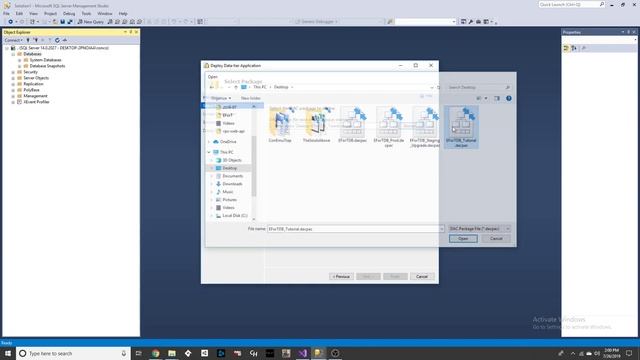Expand the PolyBase node

(13, 90)
